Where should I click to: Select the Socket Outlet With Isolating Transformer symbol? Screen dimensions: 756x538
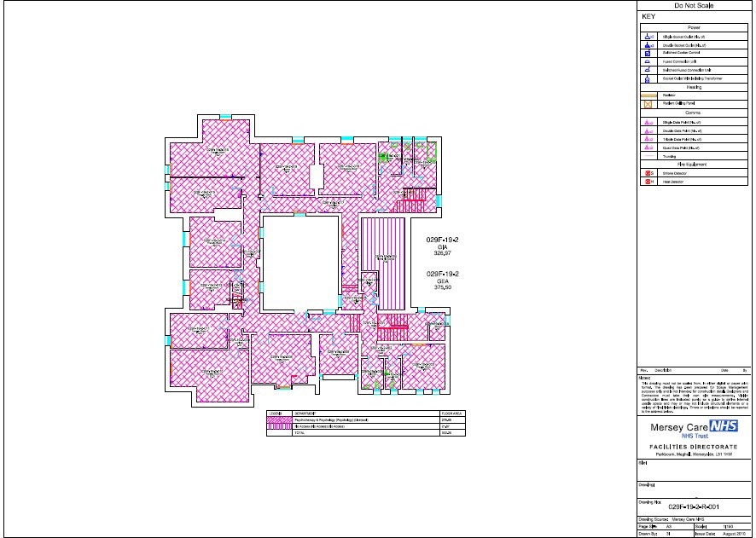[x=648, y=78]
